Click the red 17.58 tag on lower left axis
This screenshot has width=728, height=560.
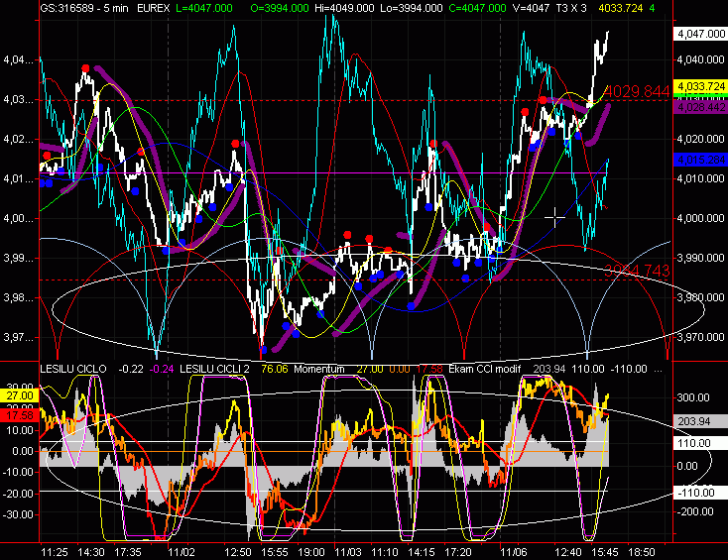[20, 415]
